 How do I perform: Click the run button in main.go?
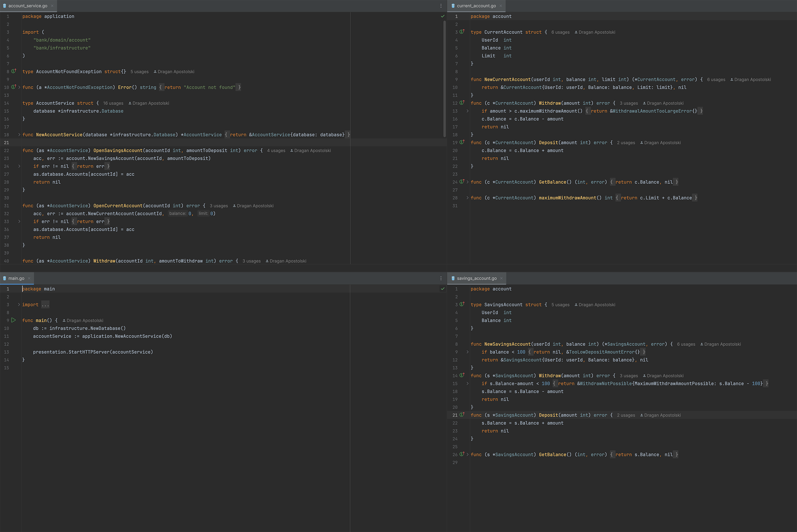[13, 320]
